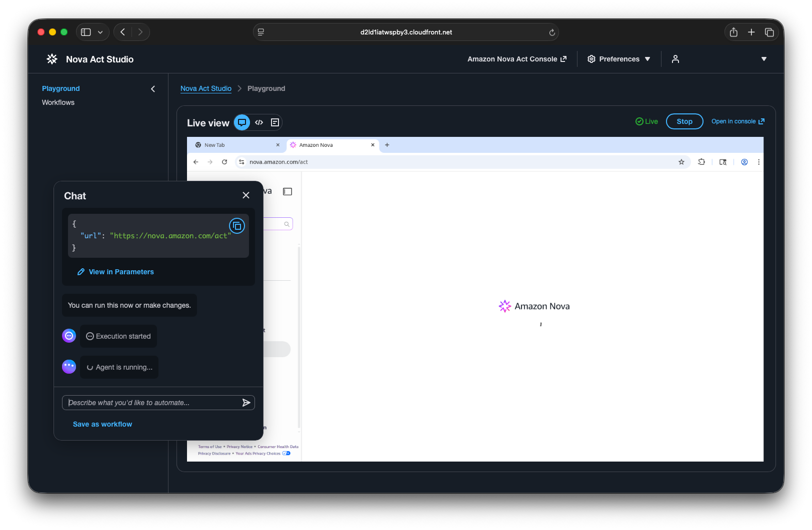Click the Nova Act Studio logo icon
Screen dimensions: 812x530
52,59
